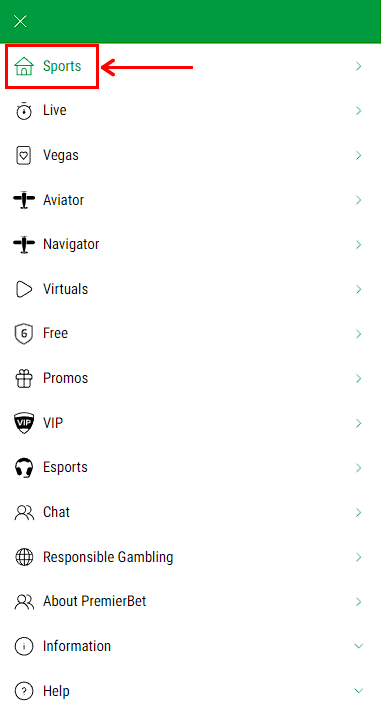The width and height of the screenshot is (381, 714).
Task: Open the Vegas card icon
Action: (24, 155)
